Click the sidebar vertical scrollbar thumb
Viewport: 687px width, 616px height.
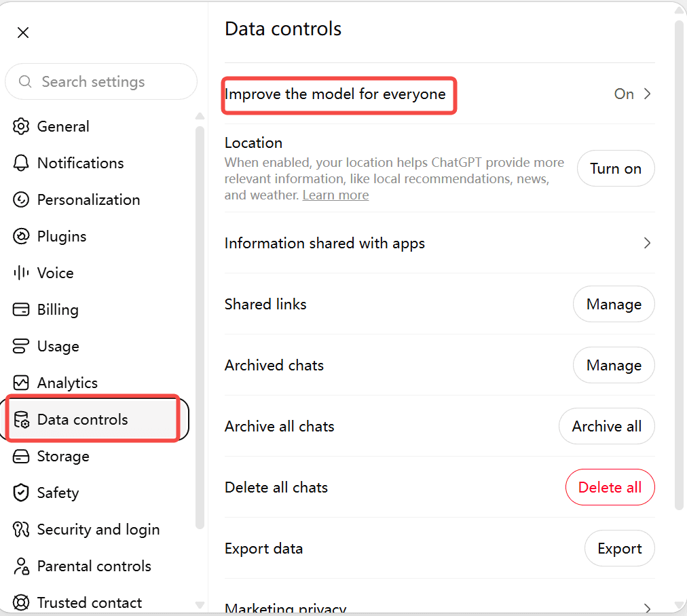(x=200, y=328)
